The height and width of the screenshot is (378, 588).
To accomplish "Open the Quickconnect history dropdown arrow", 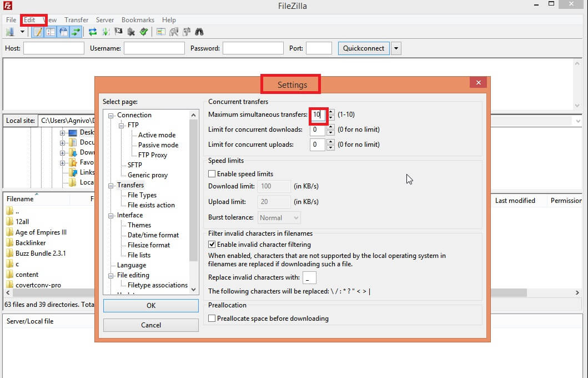I will pyautogui.click(x=396, y=48).
